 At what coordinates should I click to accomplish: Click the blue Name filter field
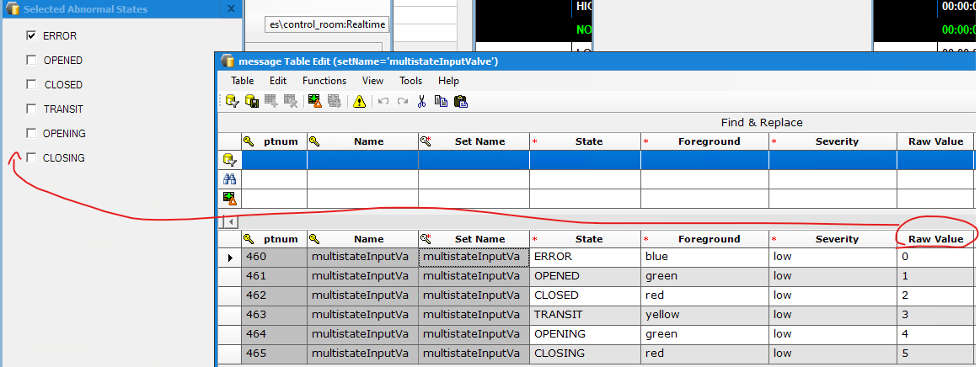(x=362, y=160)
